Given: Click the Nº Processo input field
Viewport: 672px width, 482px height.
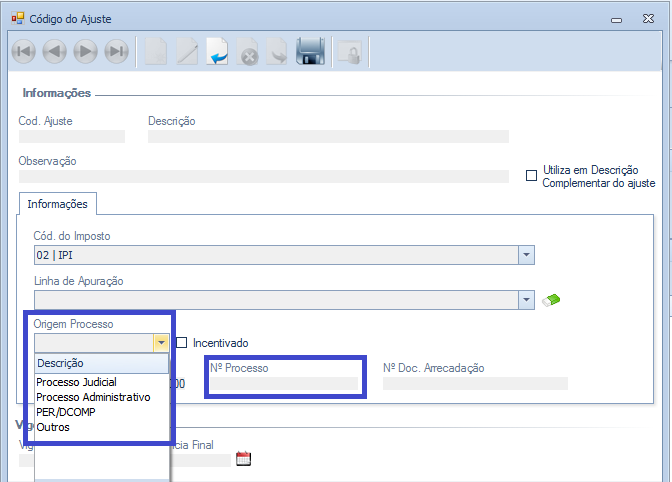Looking at the screenshot, I should tap(284, 383).
